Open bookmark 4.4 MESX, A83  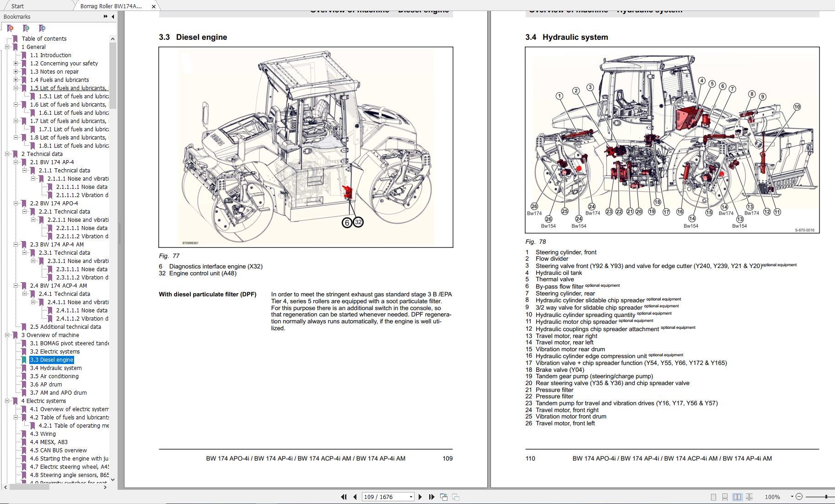coord(49,442)
